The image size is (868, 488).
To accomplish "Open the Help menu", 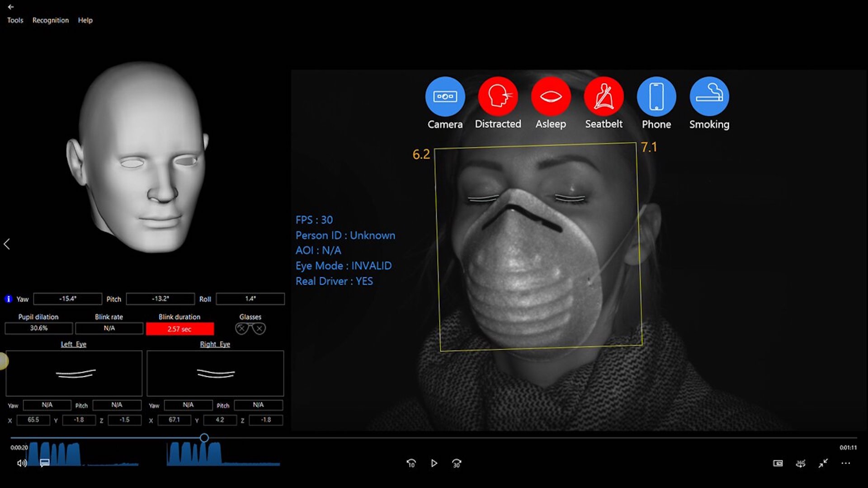I will coord(85,20).
